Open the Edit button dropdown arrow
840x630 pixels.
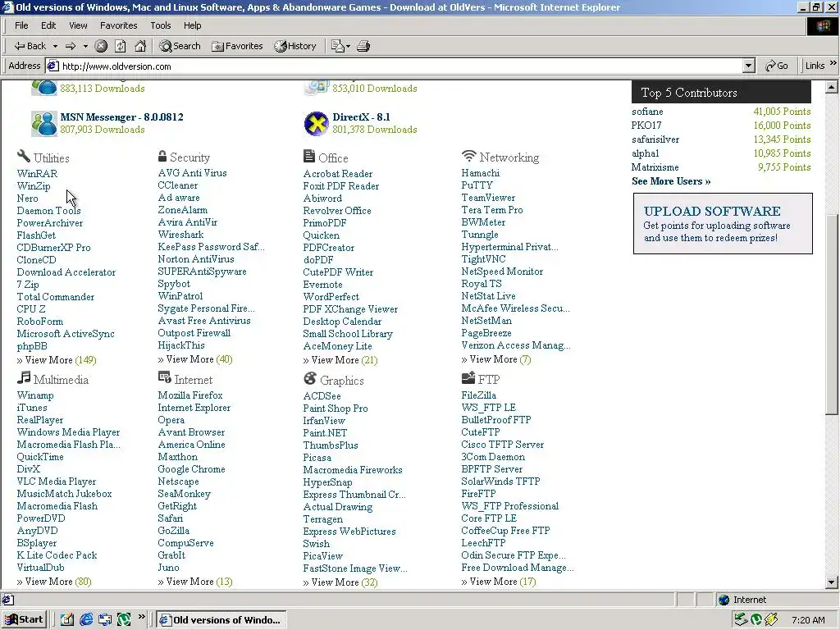(348, 46)
